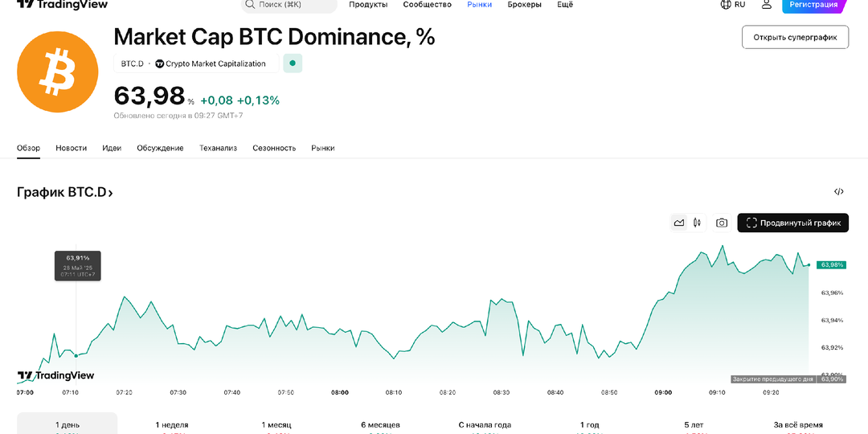Viewport: 868px width, 434px height.
Task: Click the 63,98% current price label
Action: (832, 264)
